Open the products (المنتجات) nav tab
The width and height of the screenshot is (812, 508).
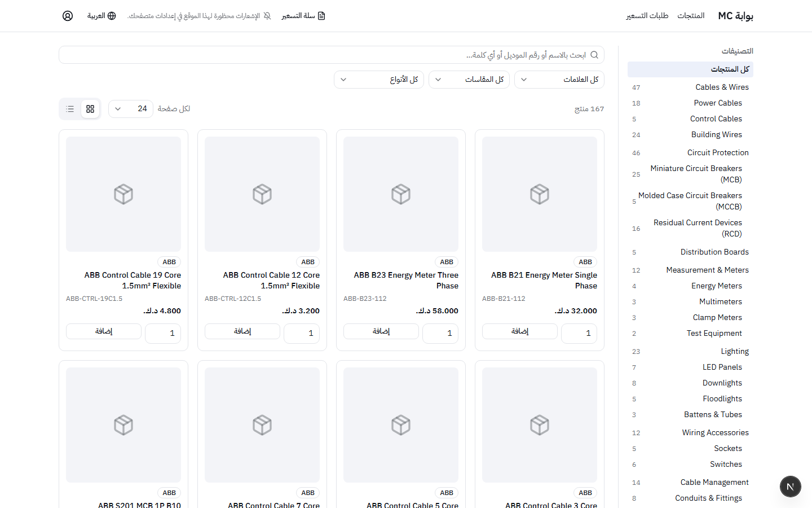click(x=691, y=16)
